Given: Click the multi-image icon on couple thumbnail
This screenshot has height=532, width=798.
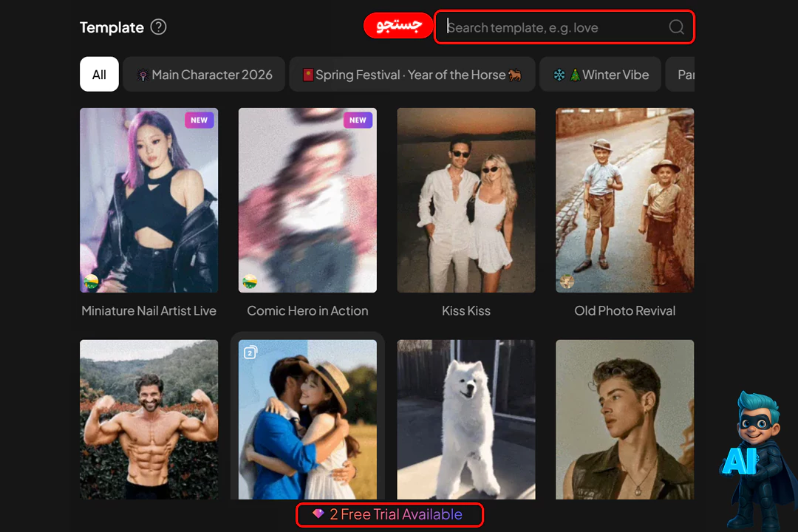Looking at the screenshot, I should point(250,352).
